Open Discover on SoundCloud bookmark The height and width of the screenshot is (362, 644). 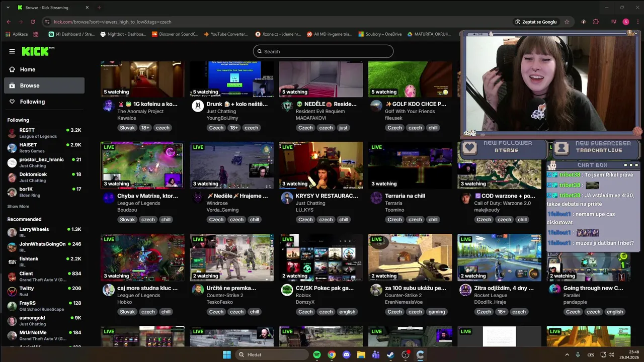coord(175,34)
